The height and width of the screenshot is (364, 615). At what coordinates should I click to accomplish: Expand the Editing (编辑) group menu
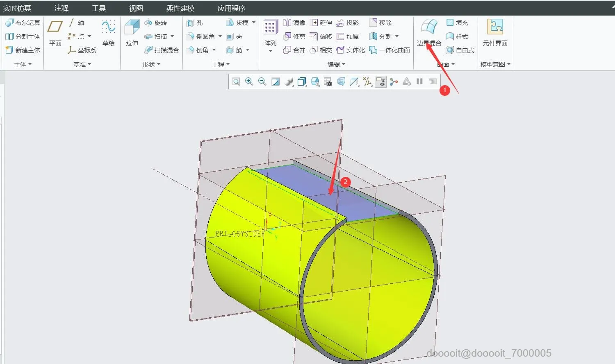click(337, 64)
